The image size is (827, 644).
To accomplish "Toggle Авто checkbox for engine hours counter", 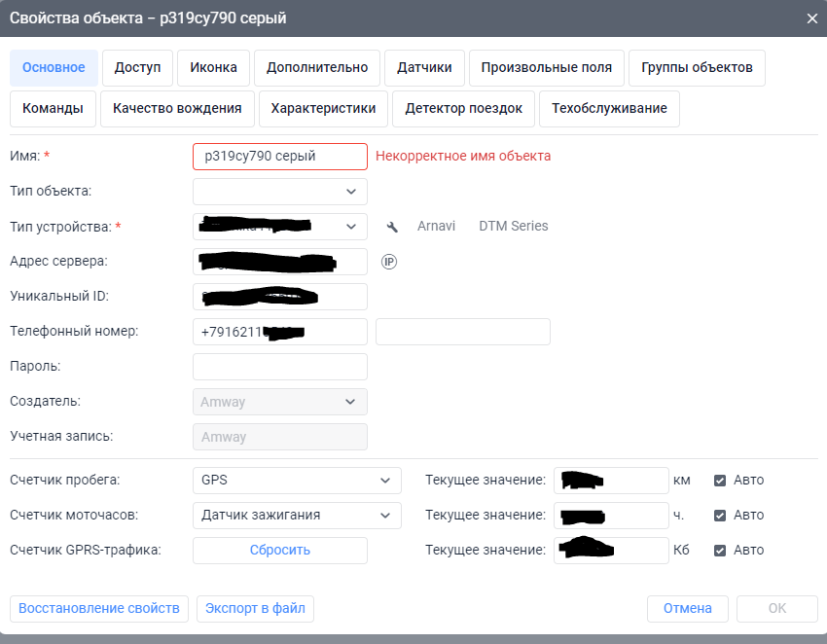I will [x=720, y=515].
